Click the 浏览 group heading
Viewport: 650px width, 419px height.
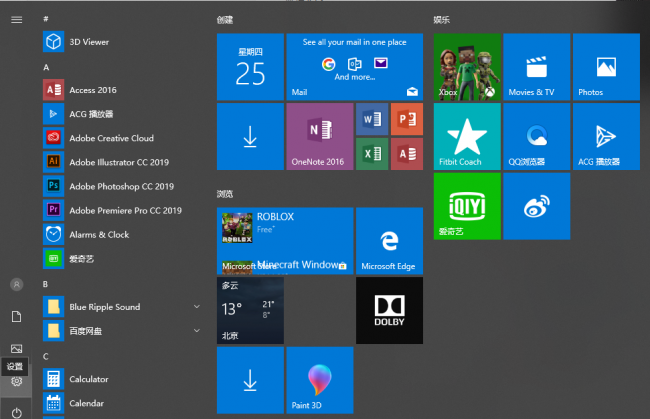[x=225, y=194]
